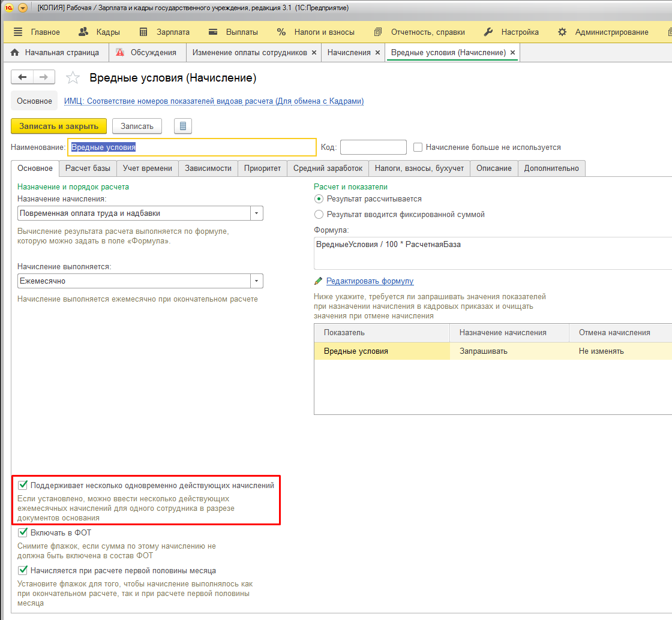Click the 'Код' input field
This screenshot has width=672, height=620.
coord(373,147)
